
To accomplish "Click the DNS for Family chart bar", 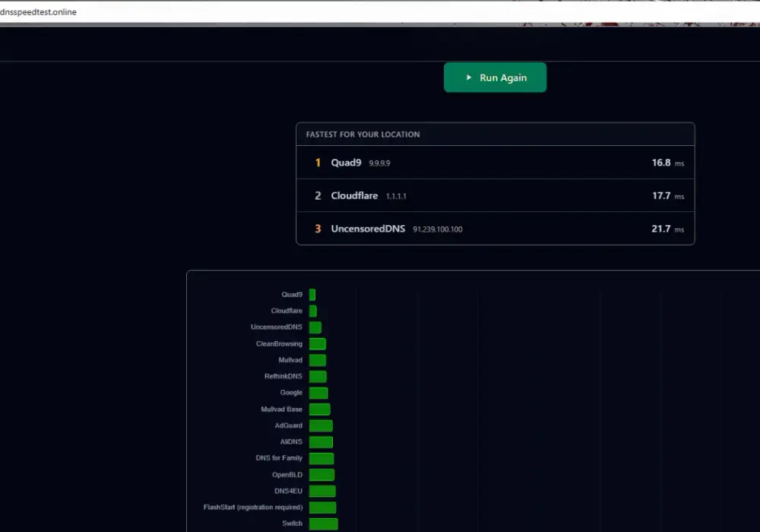I will [x=321, y=458].
